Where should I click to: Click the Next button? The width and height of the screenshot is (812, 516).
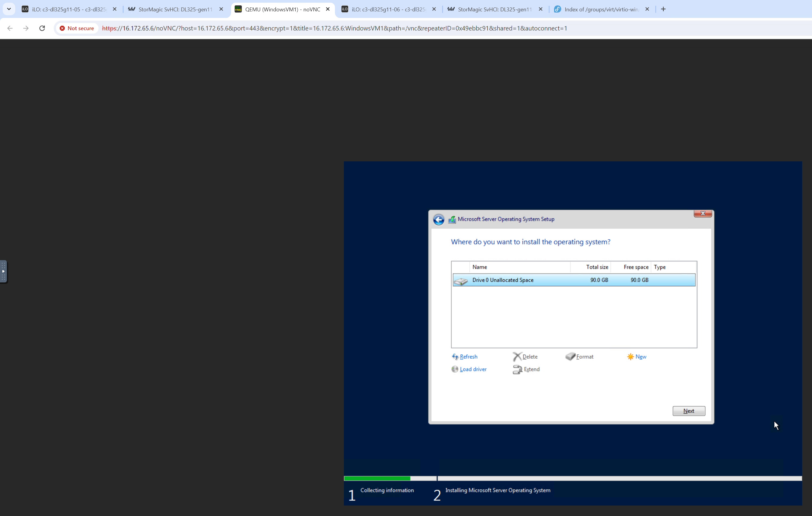(689, 411)
